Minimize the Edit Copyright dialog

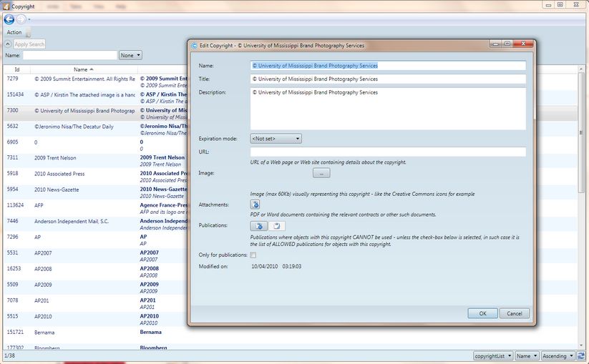click(x=495, y=44)
